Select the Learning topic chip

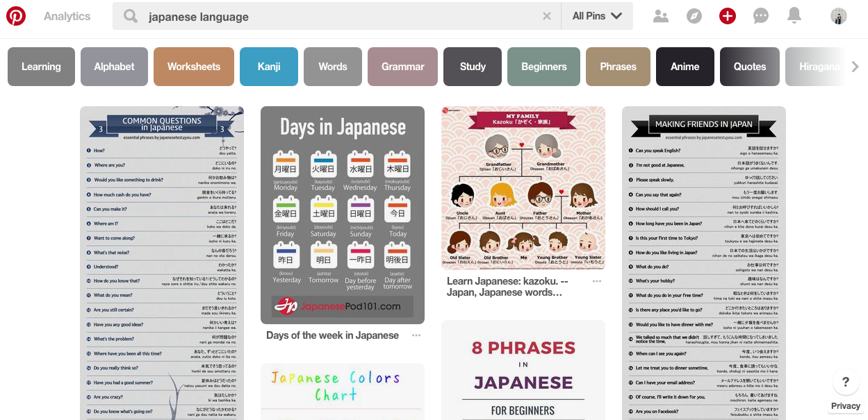coord(41,67)
